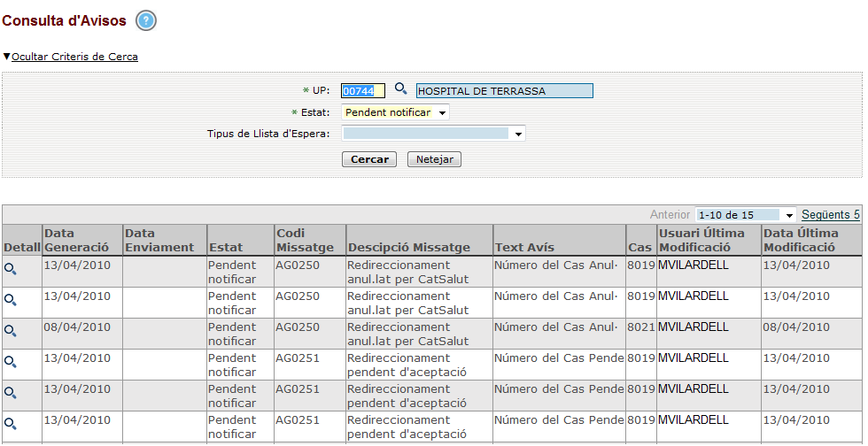Open detail icon of the sixth row

(x=11, y=424)
